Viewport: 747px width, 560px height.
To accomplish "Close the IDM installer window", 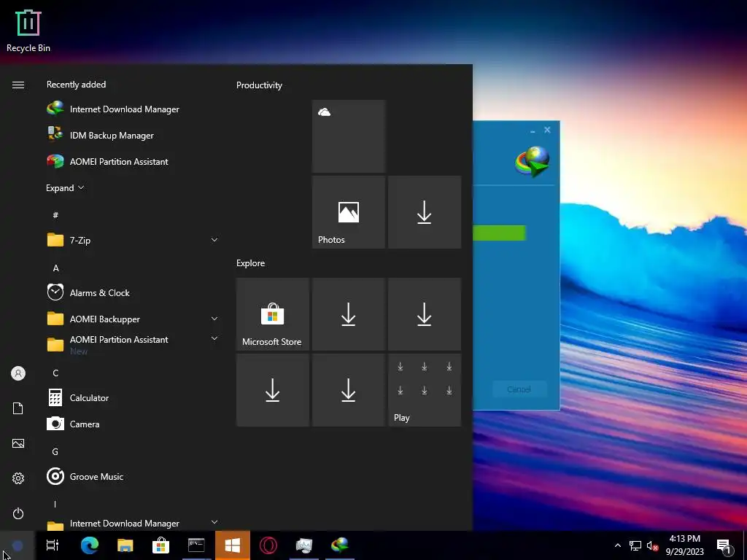I will [x=547, y=130].
